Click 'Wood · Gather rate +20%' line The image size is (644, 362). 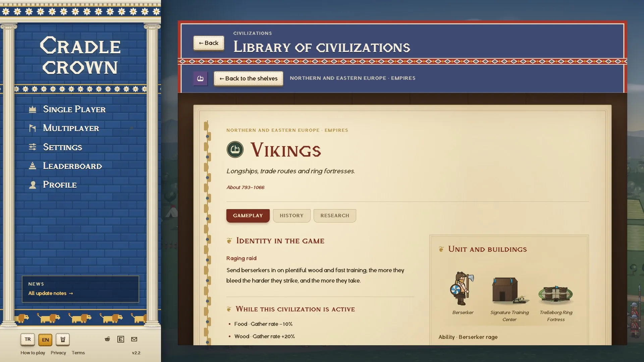[x=264, y=337]
